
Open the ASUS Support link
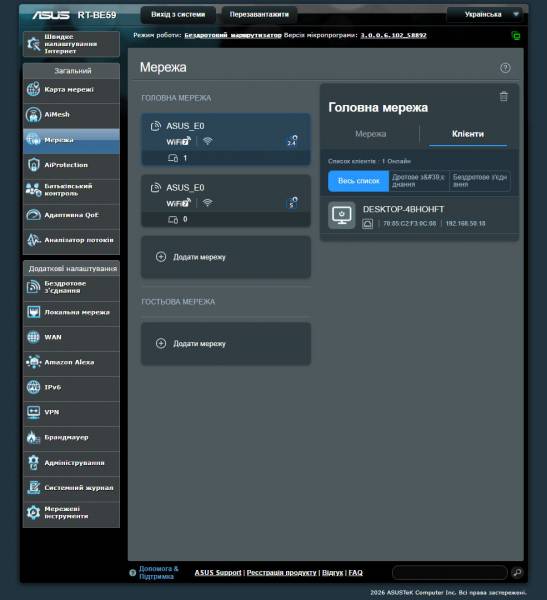[218, 572]
